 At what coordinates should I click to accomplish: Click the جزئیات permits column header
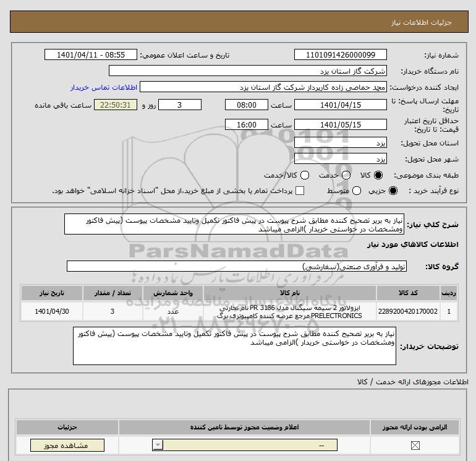(x=67, y=427)
